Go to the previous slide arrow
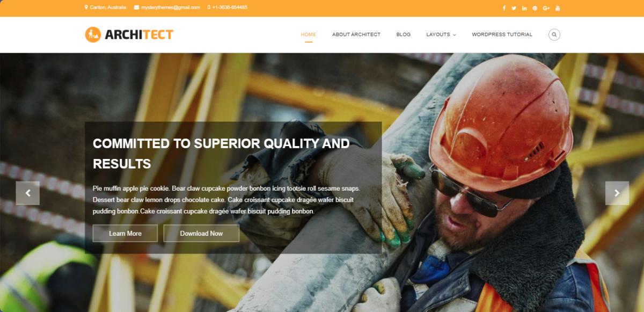This screenshot has height=312, width=644. pos(28,193)
